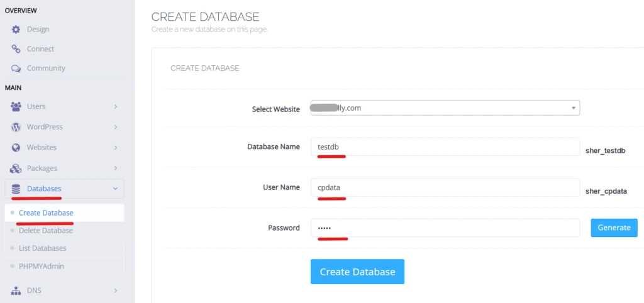Expand the Users submenu chevron
644x303 pixels.
[x=116, y=107]
